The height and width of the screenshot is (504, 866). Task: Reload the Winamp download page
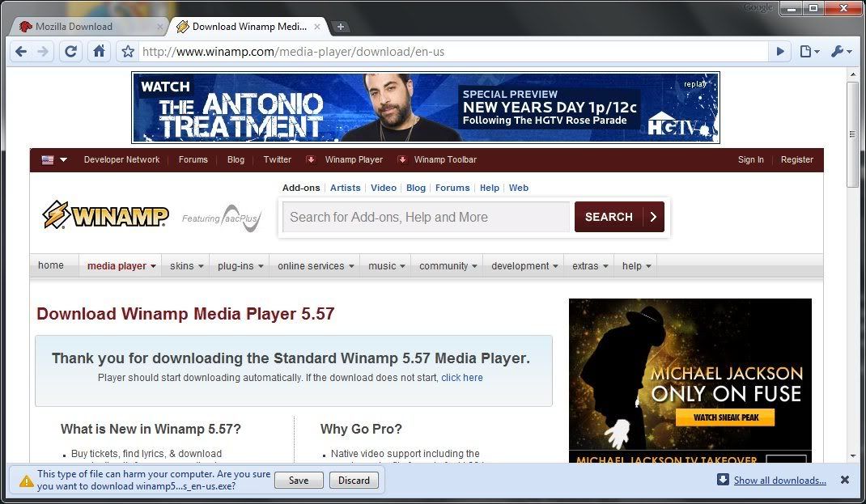tap(70, 52)
